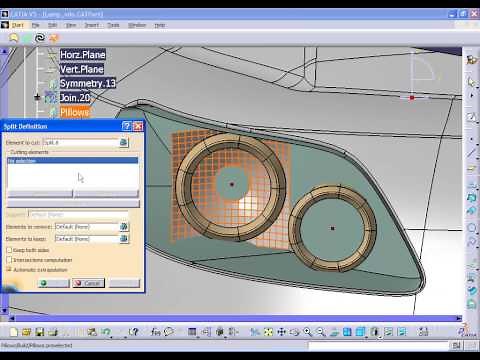Click the Print icon in bottom toolbar
This screenshot has height=360, width=480.
pos(53,332)
